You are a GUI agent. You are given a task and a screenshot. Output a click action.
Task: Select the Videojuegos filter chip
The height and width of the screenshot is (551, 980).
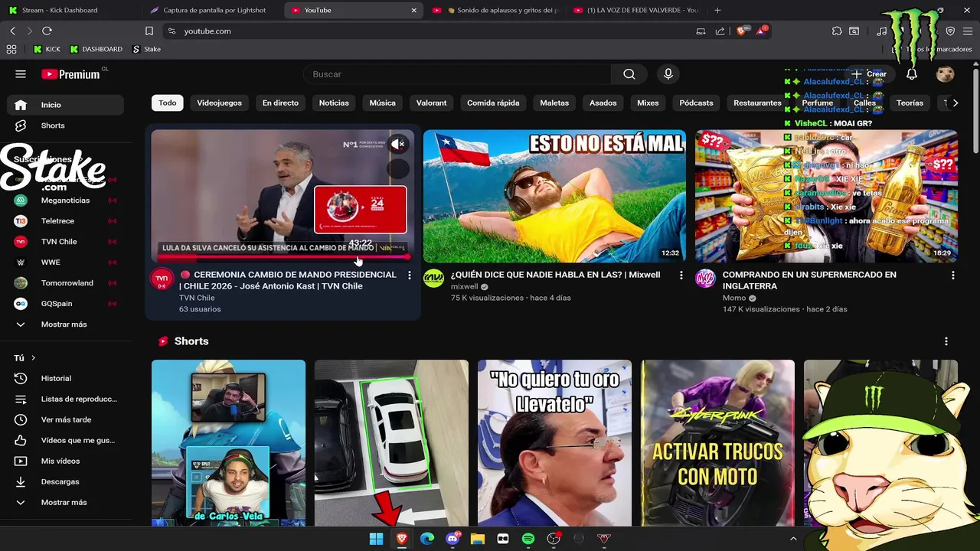(219, 103)
